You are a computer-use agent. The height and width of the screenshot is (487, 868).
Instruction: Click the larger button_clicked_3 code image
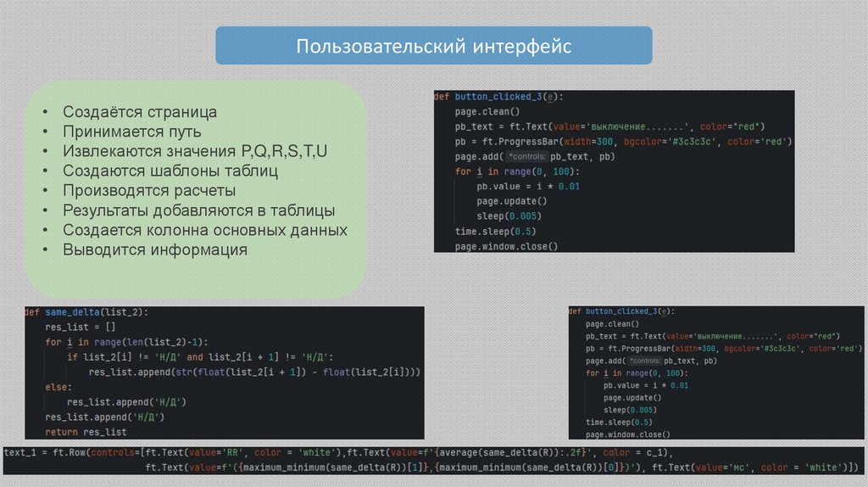point(614,171)
